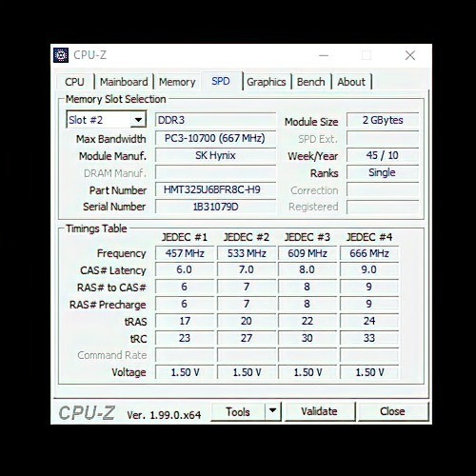Click the JEDEC #2 column header
This screenshot has height=476, width=476.
[x=247, y=237]
